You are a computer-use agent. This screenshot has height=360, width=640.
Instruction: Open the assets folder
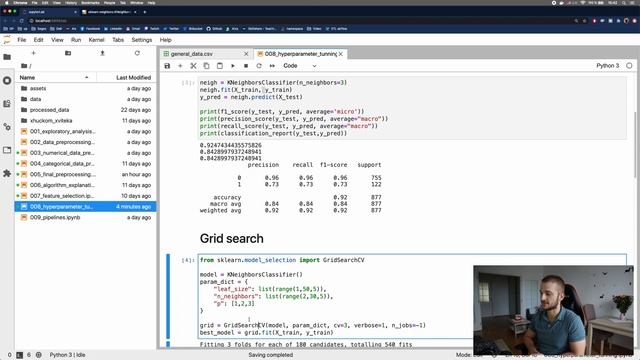[x=86, y=88]
